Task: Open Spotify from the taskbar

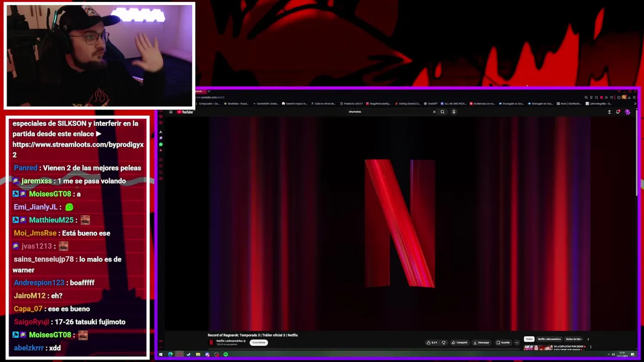Action: [x=226, y=354]
